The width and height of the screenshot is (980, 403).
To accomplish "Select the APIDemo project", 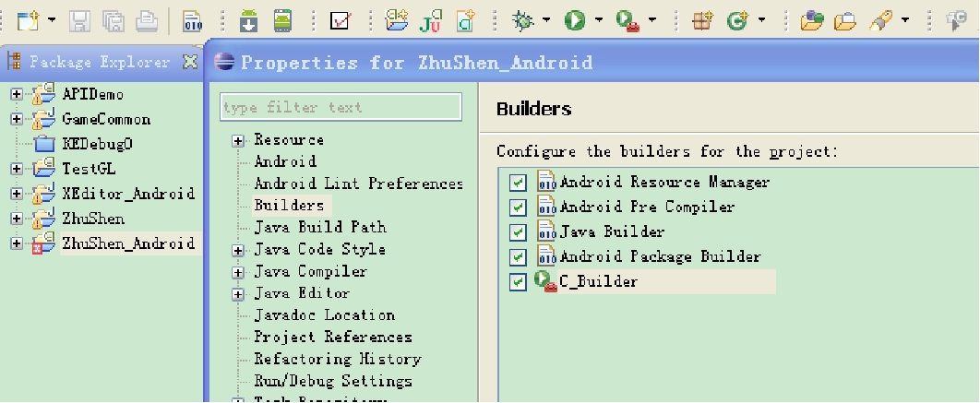I will tap(92, 94).
